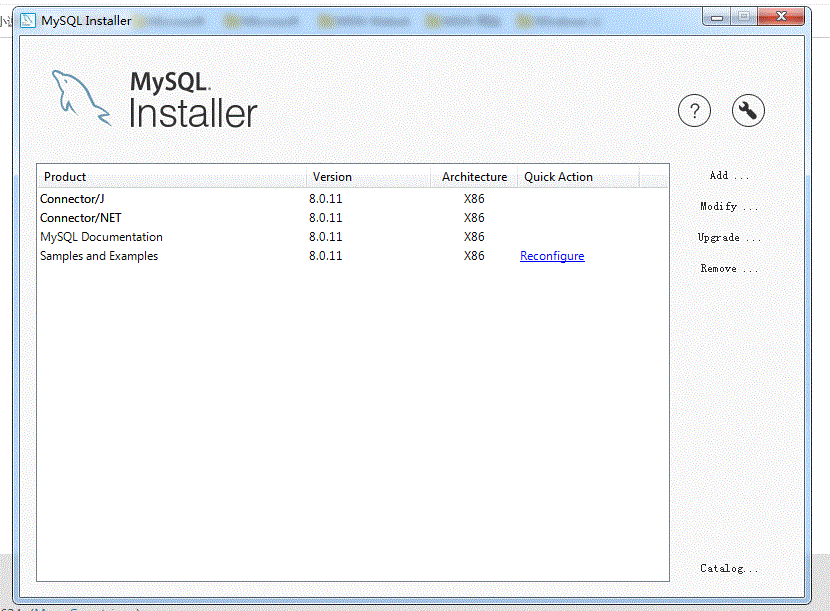Sort by the Product column header
830x611 pixels.
click(x=172, y=176)
